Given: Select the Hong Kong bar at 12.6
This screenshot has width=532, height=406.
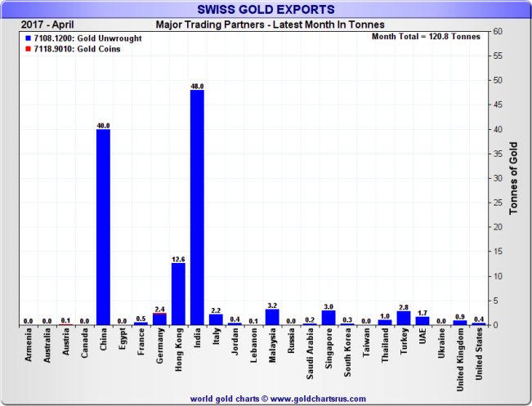Looking at the screenshot, I should pyautogui.click(x=178, y=294).
